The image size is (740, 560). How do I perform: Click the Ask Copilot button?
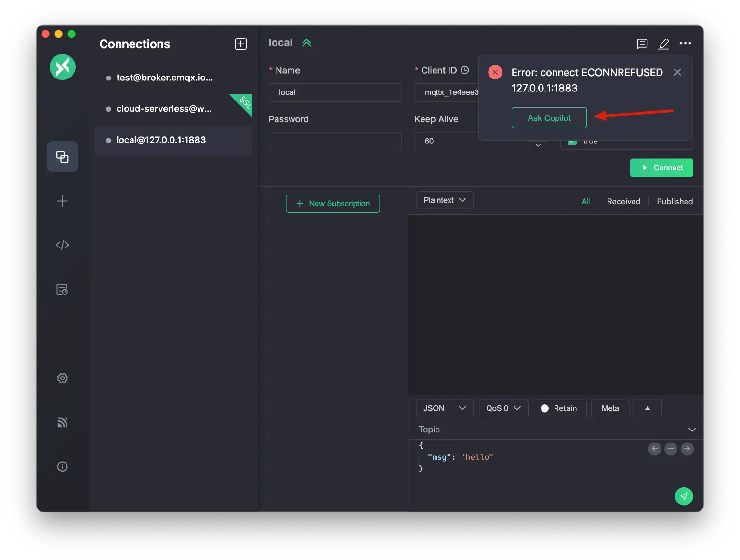[x=549, y=118]
